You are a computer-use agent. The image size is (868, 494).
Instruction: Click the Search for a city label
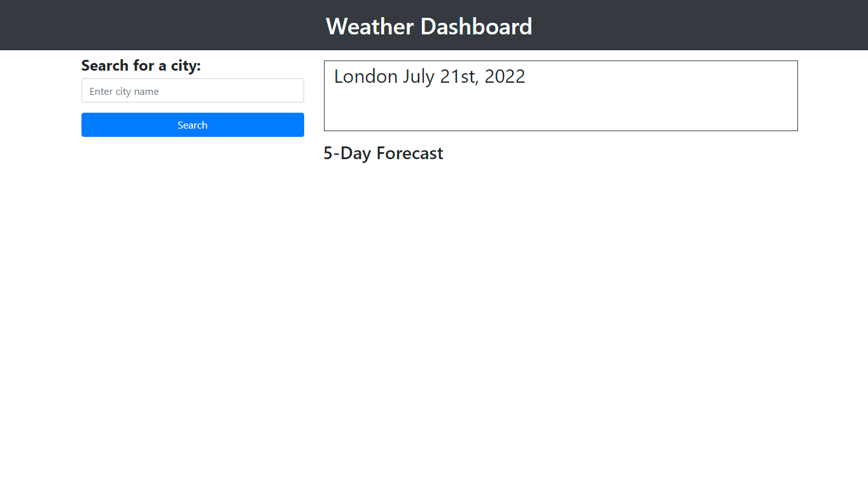tap(141, 66)
